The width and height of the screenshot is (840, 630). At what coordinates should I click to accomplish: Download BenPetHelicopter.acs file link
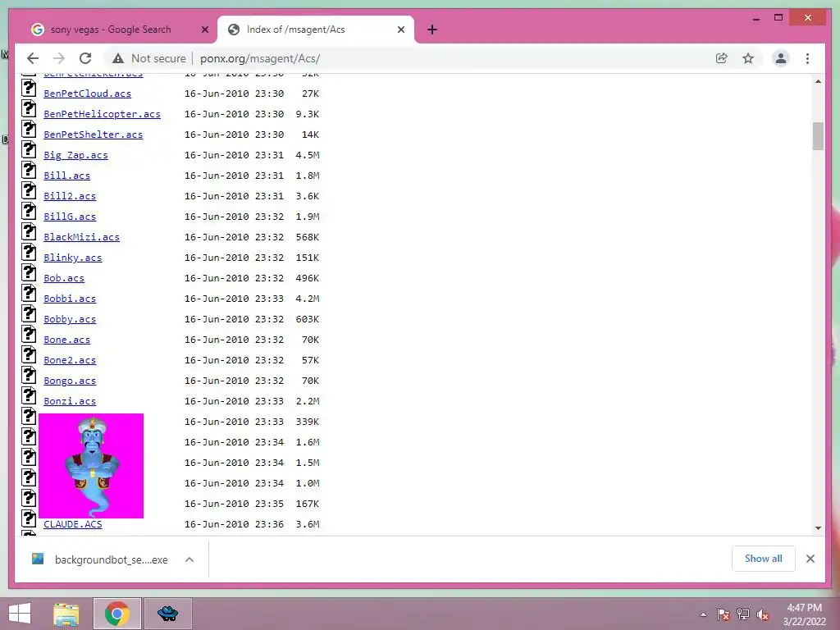click(x=102, y=113)
